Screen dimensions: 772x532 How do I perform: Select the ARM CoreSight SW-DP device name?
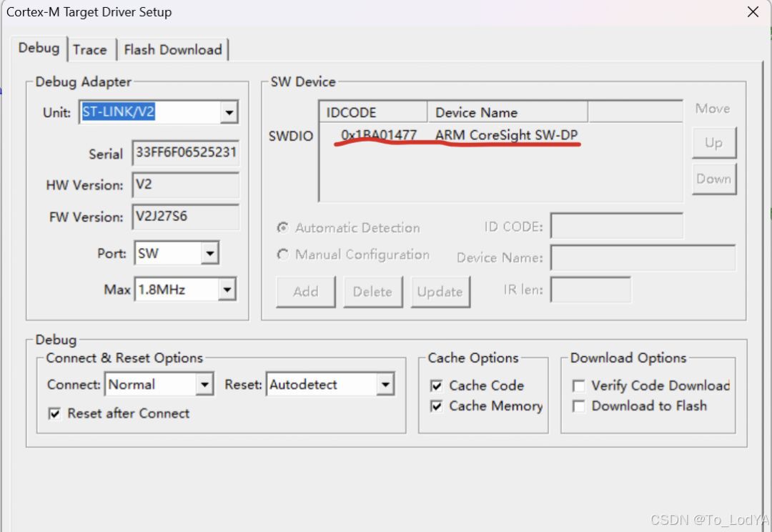507,135
